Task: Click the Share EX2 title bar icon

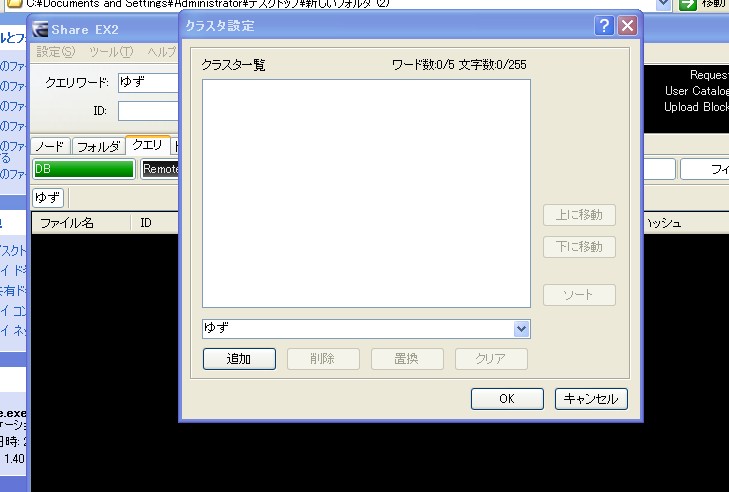Action: coord(39,29)
